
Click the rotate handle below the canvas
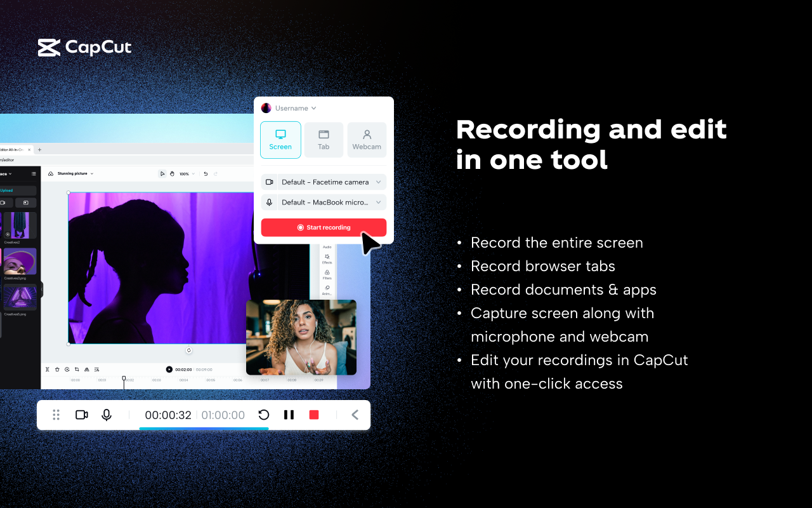188,351
